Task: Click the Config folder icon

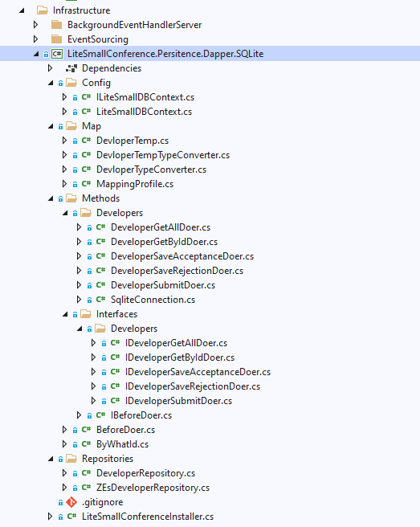Action: (71, 83)
